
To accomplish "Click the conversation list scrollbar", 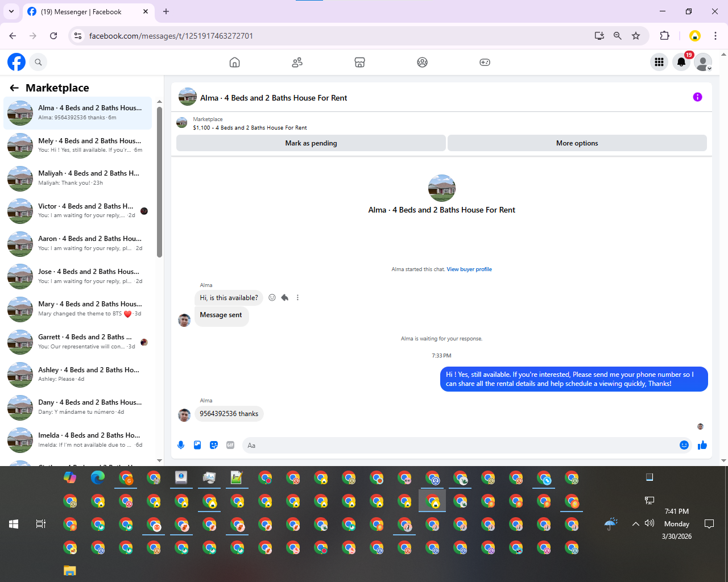I will point(159,182).
